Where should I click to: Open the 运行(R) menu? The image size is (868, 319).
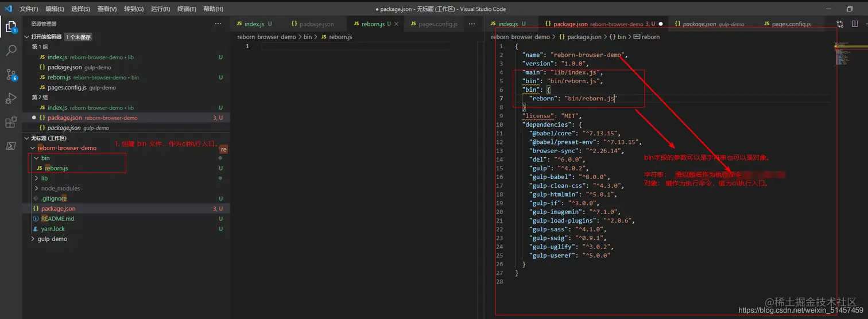[x=160, y=9]
